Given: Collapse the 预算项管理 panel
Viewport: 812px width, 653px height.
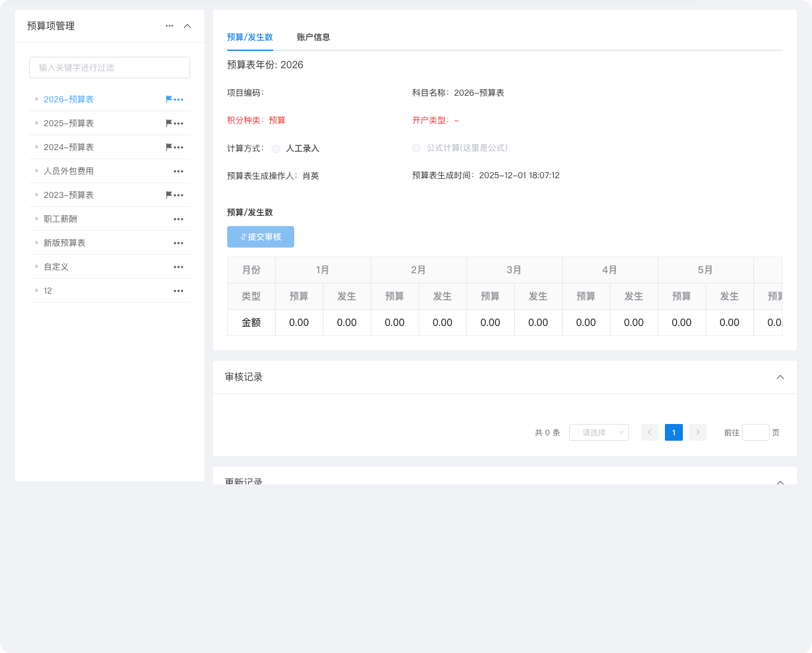Looking at the screenshot, I should click(187, 26).
